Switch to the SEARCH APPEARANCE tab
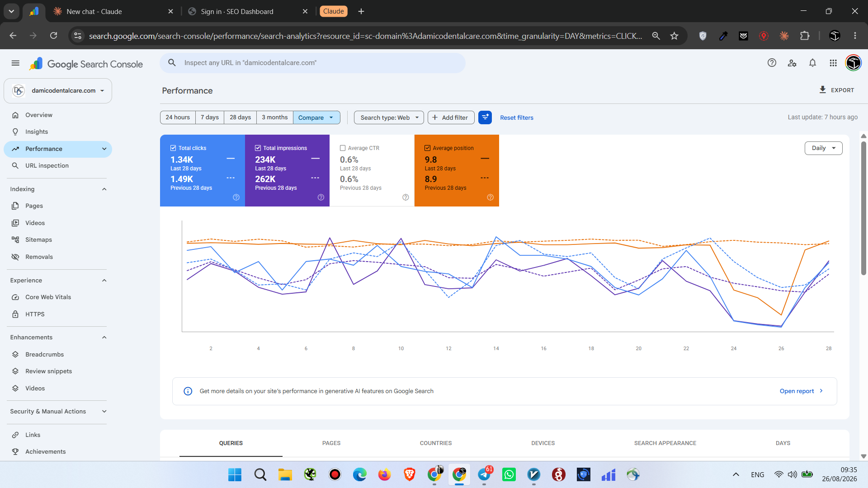This screenshot has width=868, height=488. (x=665, y=443)
